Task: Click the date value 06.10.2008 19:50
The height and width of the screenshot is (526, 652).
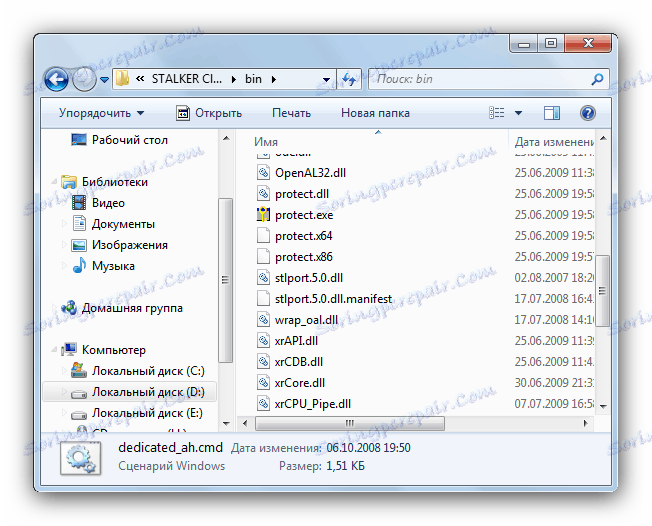Action: [x=368, y=448]
